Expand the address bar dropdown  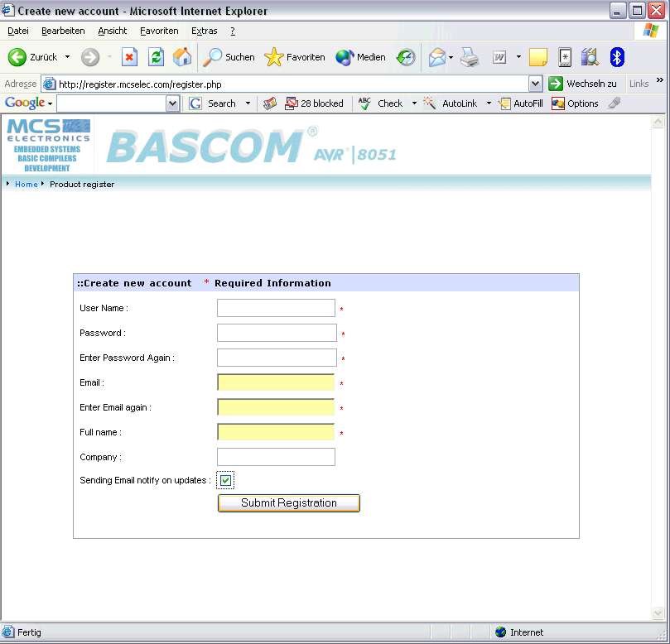(x=535, y=84)
